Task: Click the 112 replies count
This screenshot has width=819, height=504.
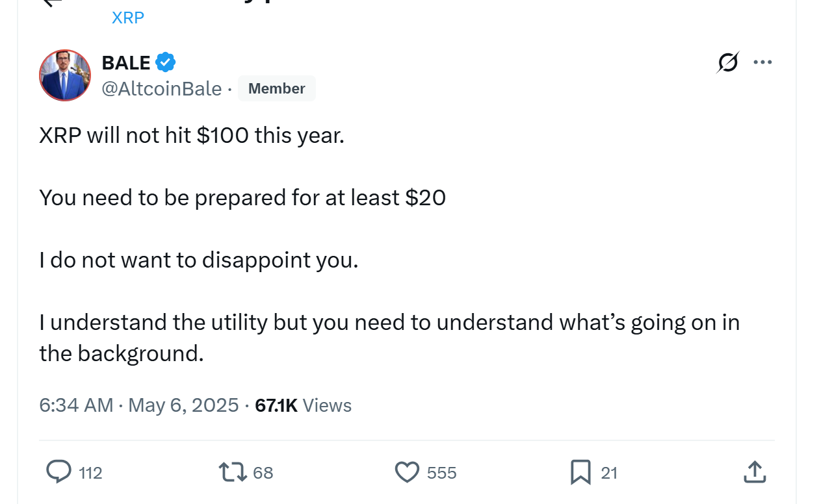Action: coord(90,473)
